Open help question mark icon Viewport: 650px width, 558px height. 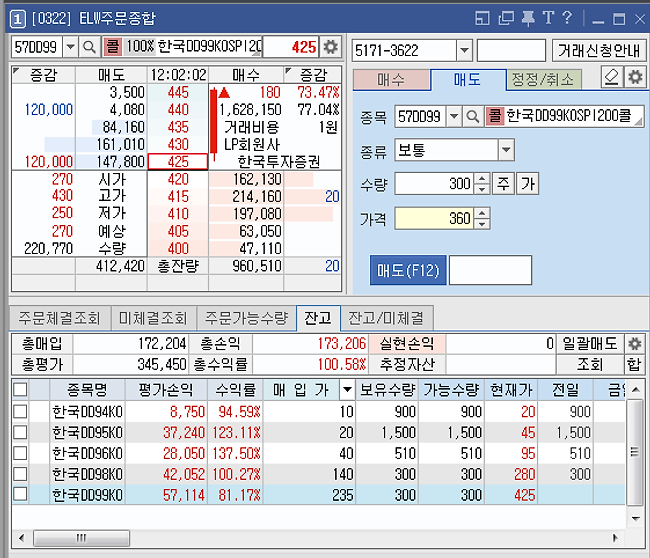568,18
